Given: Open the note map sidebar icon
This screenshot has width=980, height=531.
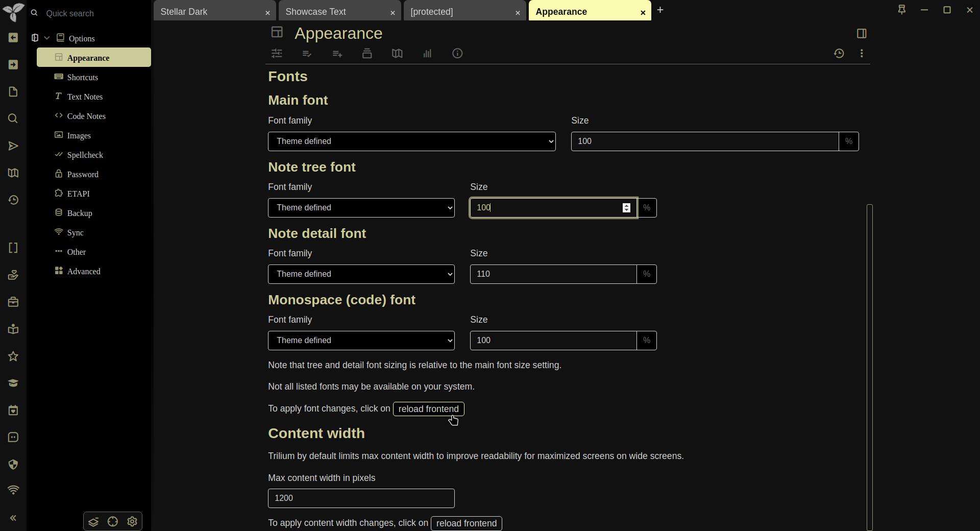Looking at the screenshot, I should coord(13,173).
